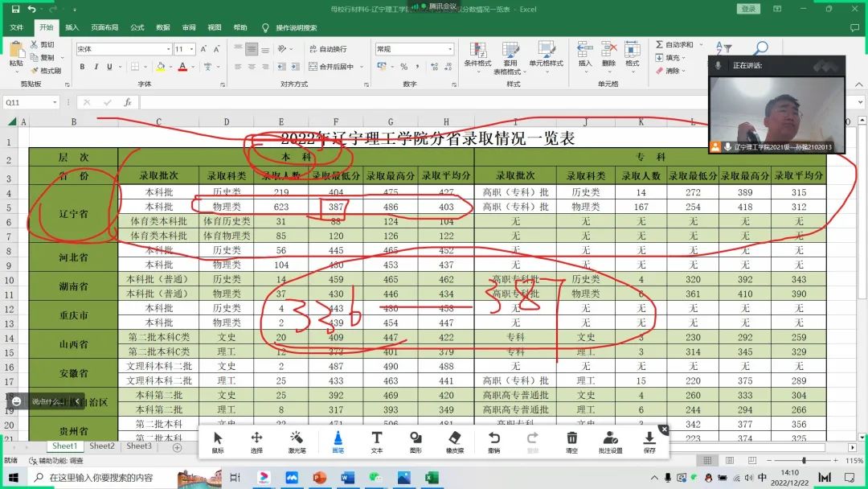Viewport: 868px width, 489px height.
Task: Open Excel from the Windows taskbar
Action: [x=432, y=478]
